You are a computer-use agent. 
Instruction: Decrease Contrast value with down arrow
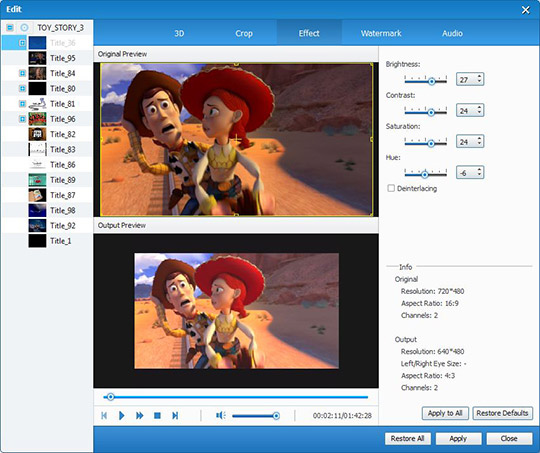(x=479, y=113)
